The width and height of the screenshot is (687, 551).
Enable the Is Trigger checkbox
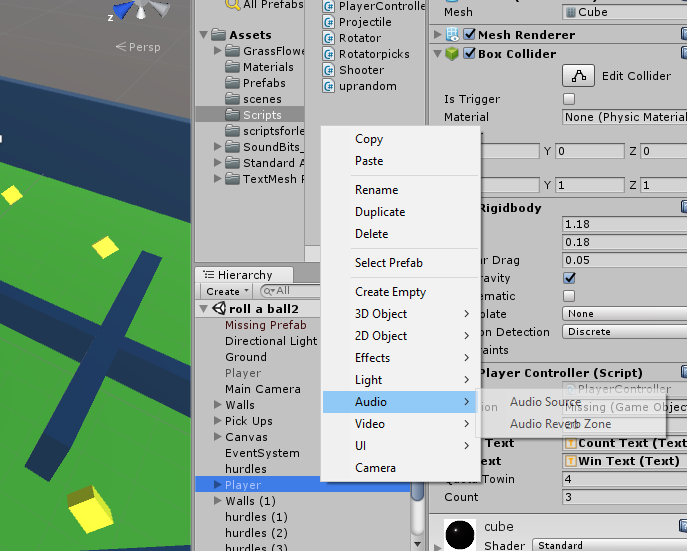point(569,99)
